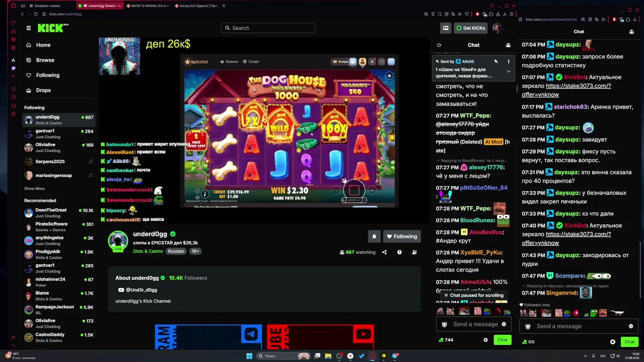Open the Windows Start menu
The height and width of the screenshot is (362, 644).
(249, 356)
